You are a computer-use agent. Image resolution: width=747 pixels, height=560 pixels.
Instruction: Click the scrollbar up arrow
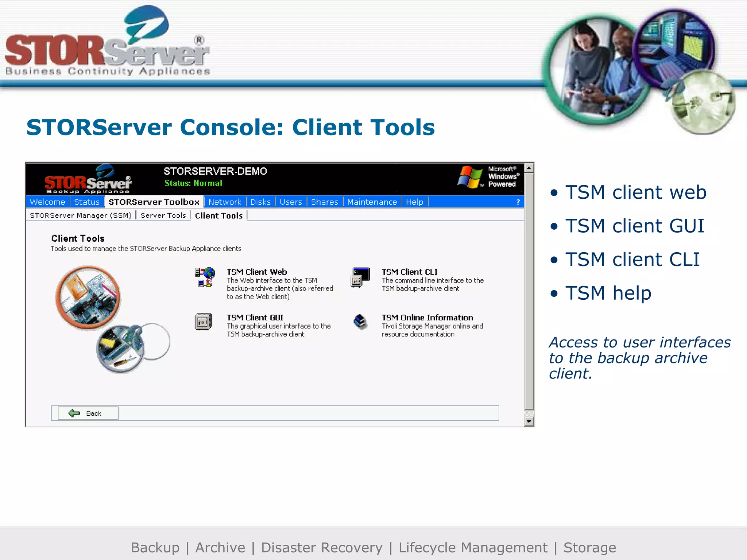click(529, 168)
